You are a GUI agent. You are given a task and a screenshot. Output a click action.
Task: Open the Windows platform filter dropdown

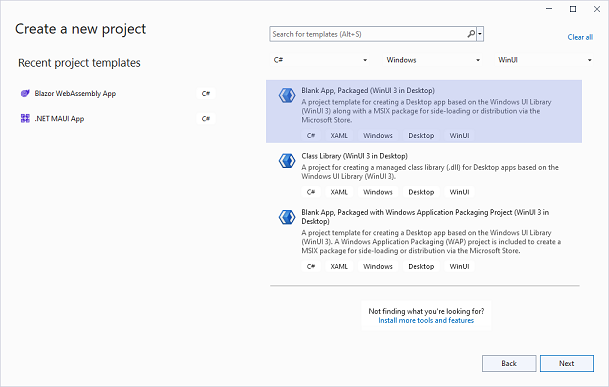tap(433, 60)
